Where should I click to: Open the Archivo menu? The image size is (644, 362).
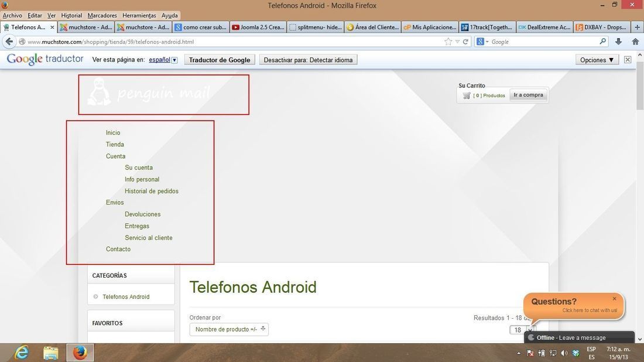(x=12, y=16)
